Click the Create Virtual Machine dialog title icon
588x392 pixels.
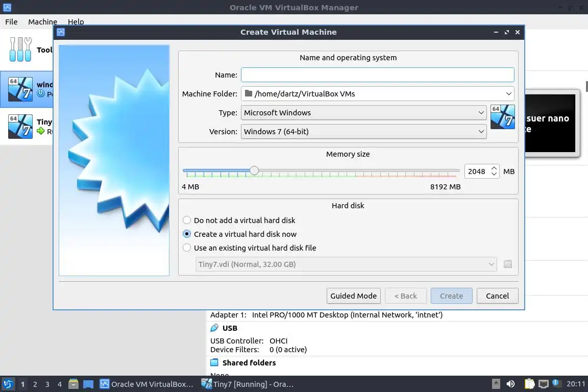61,32
